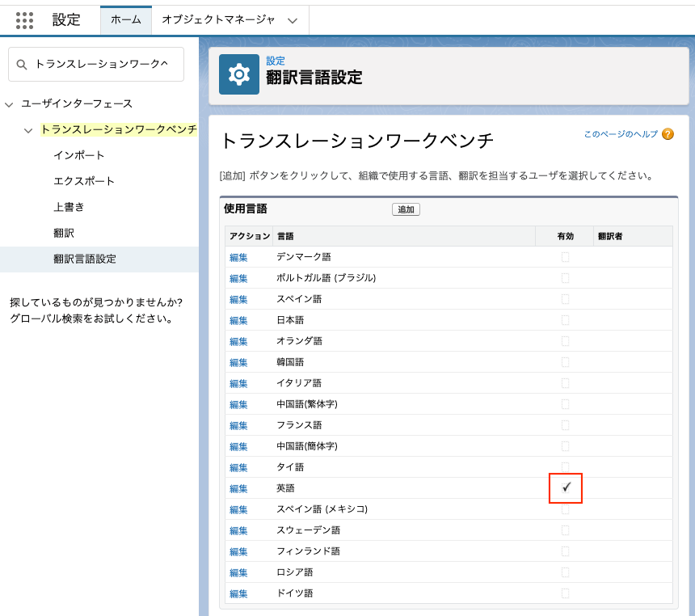Image resolution: width=695 pixels, height=616 pixels.
Task: Open 翻訳 in the sidebar menu
Action: pos(64,233)
